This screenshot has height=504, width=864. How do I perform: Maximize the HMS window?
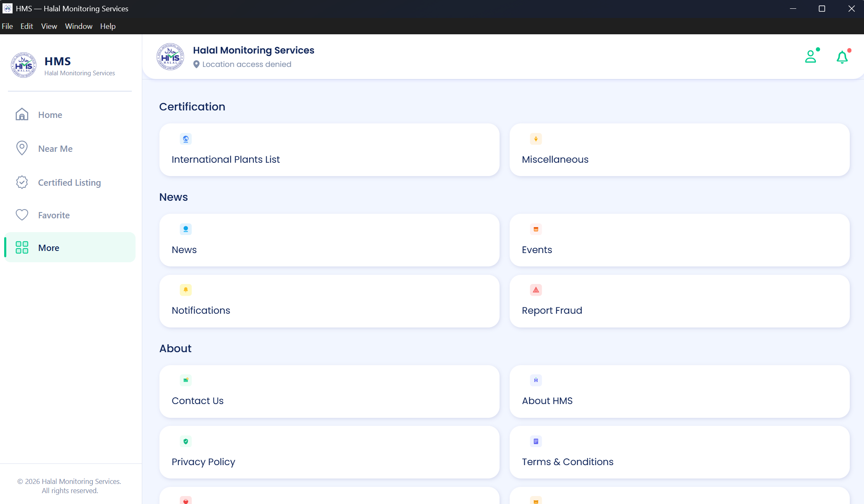coord(822,8)
